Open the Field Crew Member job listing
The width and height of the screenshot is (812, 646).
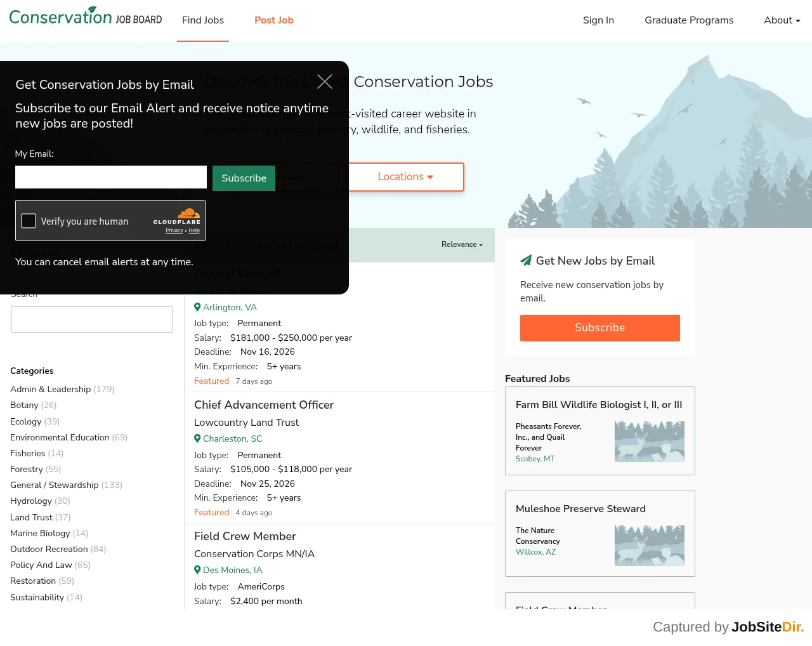tap(245, 536)
